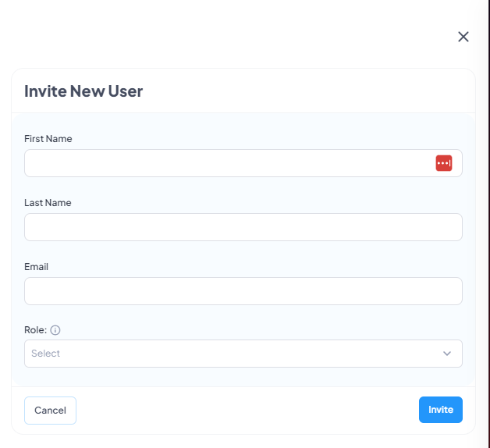Open the Role Select dropdown
The height and width of the screenshot is (448, 490).
click(x=243, y=354)
